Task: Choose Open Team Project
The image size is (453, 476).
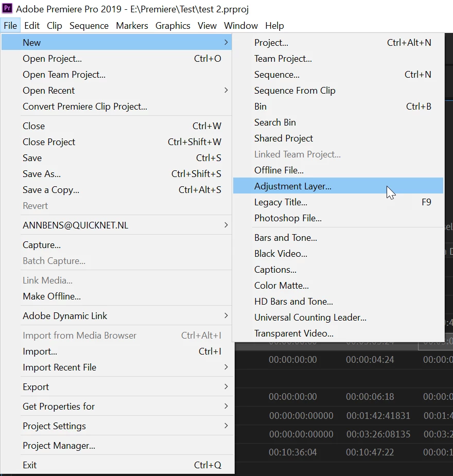Action: (x=116, y=75)
